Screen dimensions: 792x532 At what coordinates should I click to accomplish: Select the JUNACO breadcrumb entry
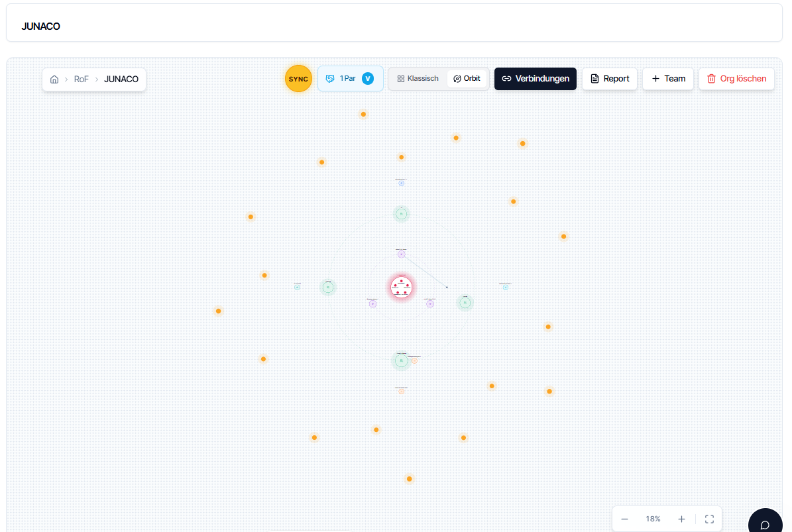tap(121, 80)
